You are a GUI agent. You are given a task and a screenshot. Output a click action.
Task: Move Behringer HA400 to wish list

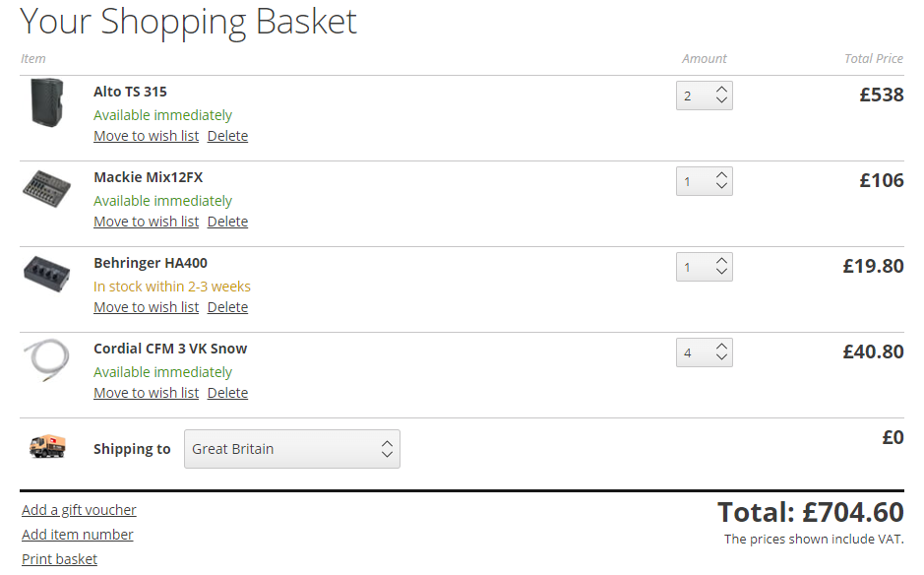(x=147, y=307)
